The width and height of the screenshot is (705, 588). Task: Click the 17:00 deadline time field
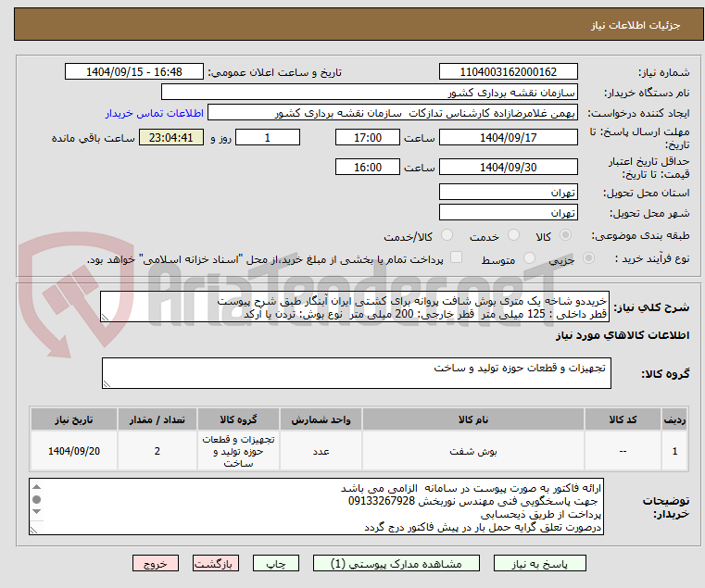point(368,137)
